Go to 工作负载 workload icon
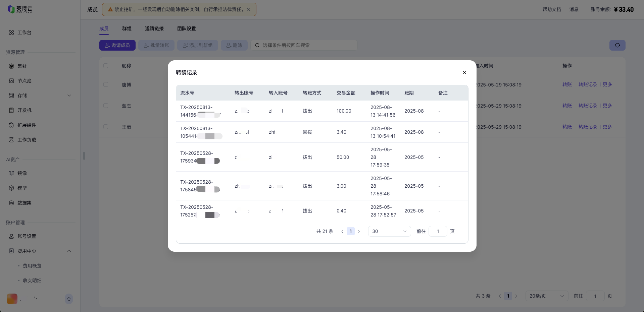 (x=11, y=140)
